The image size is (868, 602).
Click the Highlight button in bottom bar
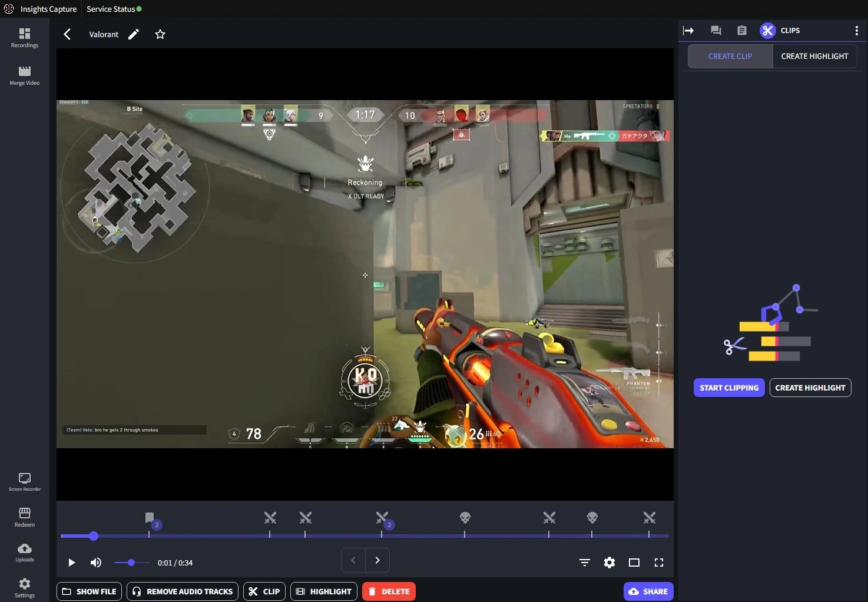(x=324, y=591)
